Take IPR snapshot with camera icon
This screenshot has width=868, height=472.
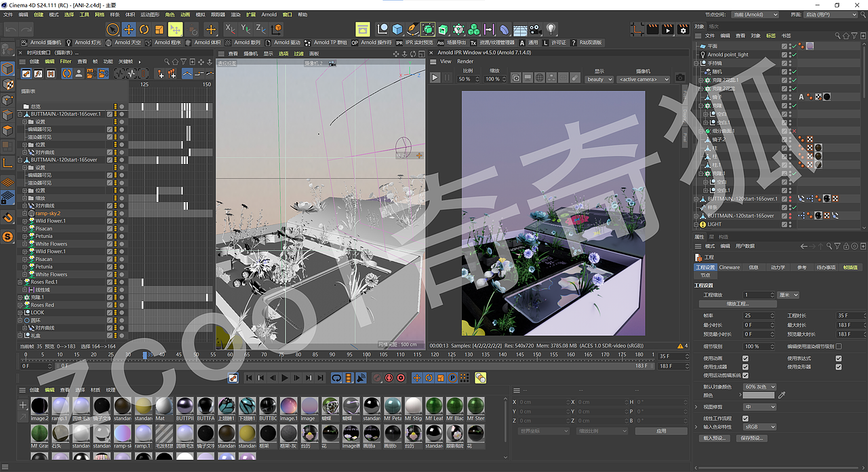[x=680, y=78]
